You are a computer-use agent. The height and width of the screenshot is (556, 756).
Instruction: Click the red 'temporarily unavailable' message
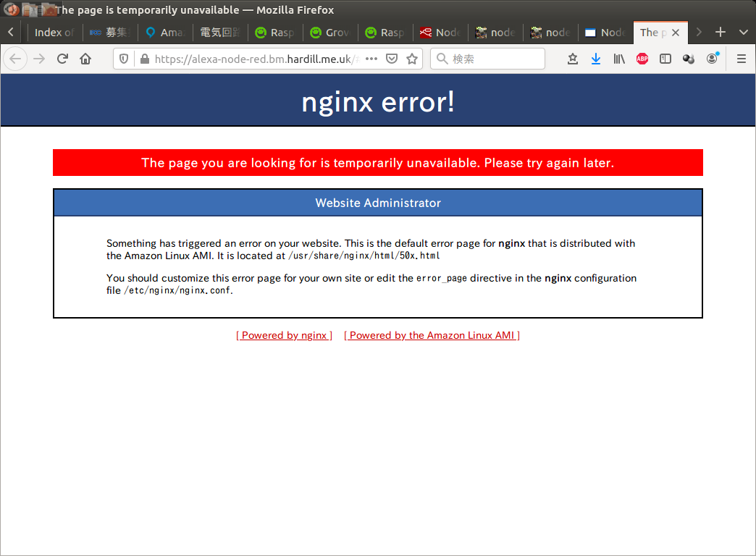click(x=378, y=163)
